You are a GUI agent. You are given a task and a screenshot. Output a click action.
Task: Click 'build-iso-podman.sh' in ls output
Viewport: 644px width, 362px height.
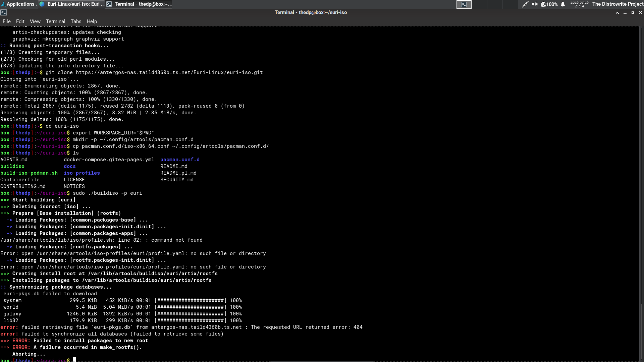(29, 173)
